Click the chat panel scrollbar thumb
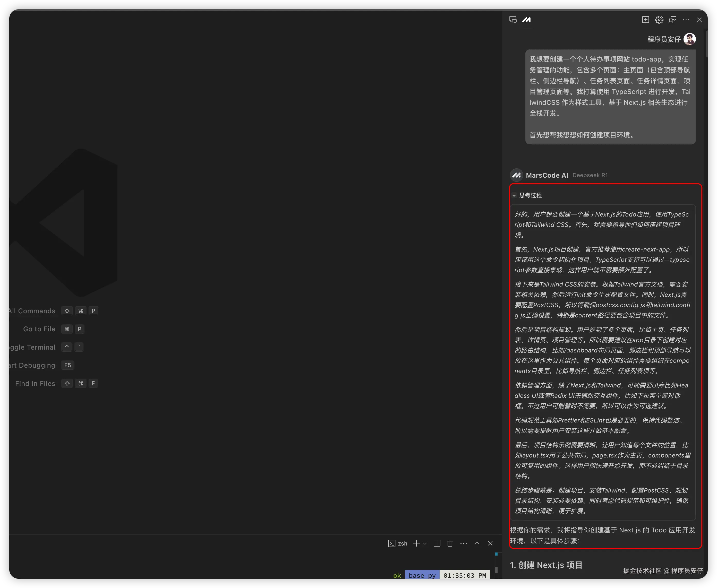 click(x=706, y=44)
